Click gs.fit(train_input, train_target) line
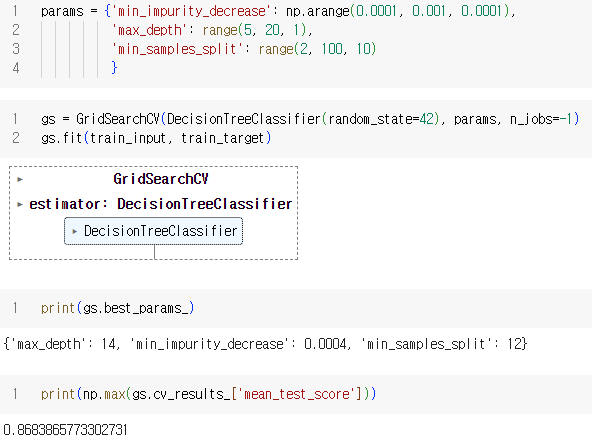 (156, 138)
